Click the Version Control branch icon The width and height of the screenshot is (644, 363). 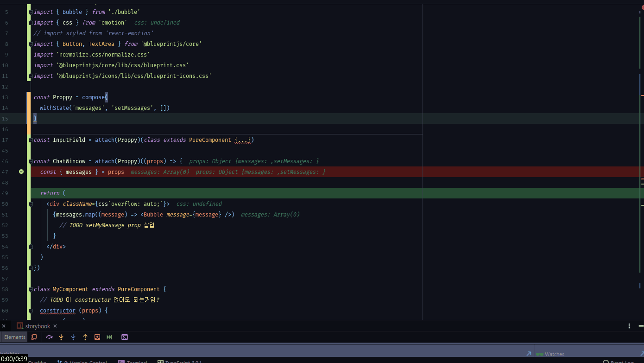click(x=59, y=362)
